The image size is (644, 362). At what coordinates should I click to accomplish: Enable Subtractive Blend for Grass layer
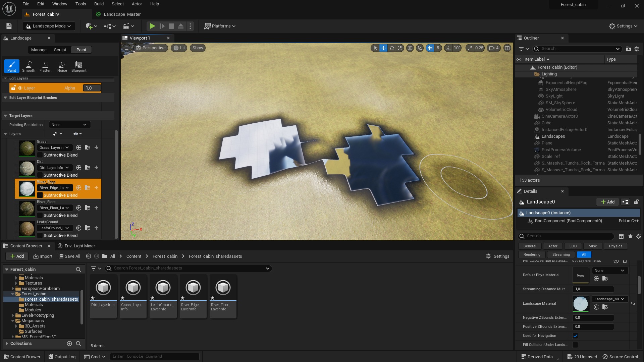tap(40, 155)
